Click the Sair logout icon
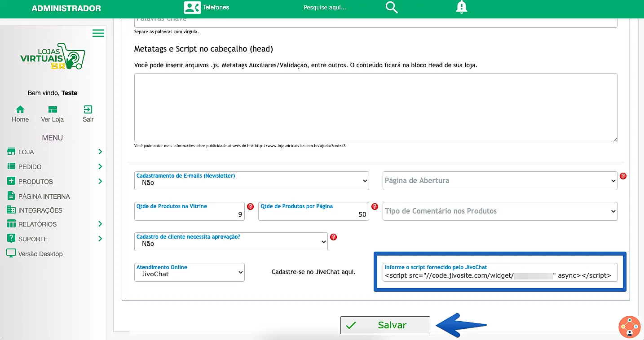The image size is (644, 340). coord(88,110)
